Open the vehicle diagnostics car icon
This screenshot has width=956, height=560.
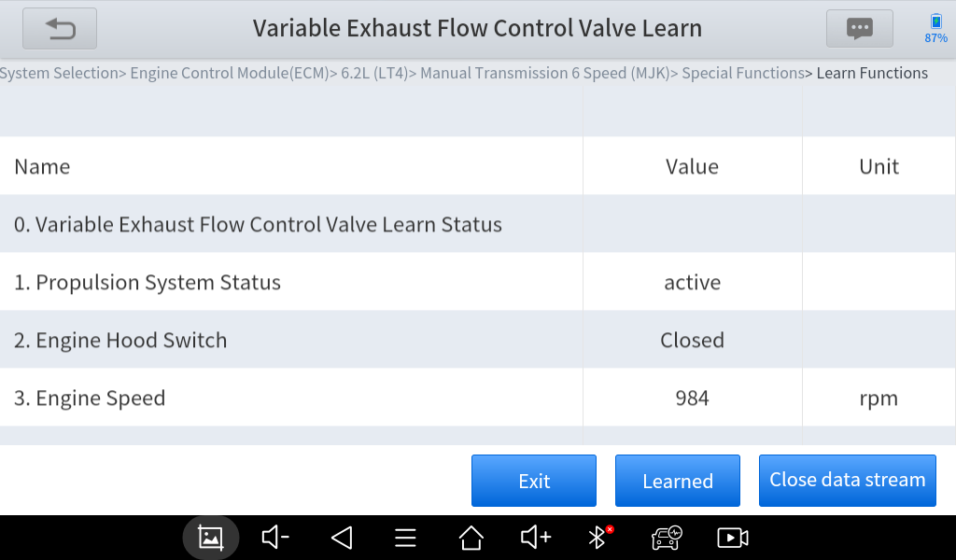pyautogui.click(x=667, y=538)
